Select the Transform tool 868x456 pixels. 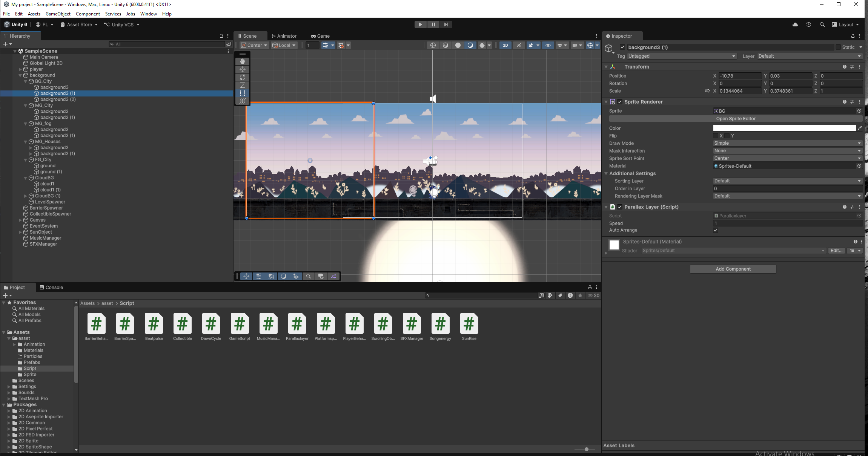[x=243, y=101]
